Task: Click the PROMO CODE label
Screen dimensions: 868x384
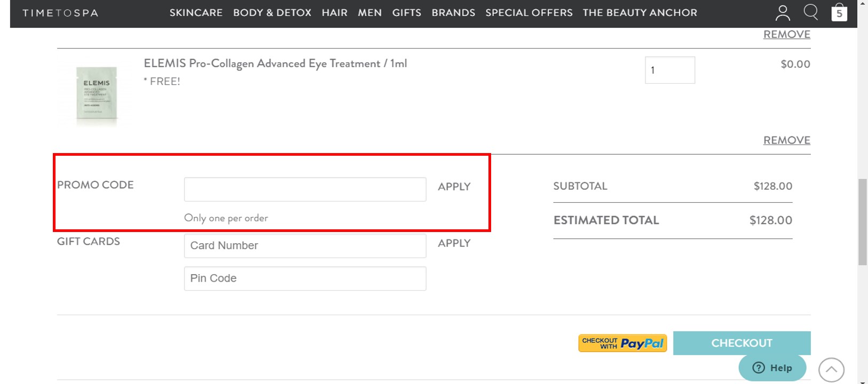Action: (96, 185)
